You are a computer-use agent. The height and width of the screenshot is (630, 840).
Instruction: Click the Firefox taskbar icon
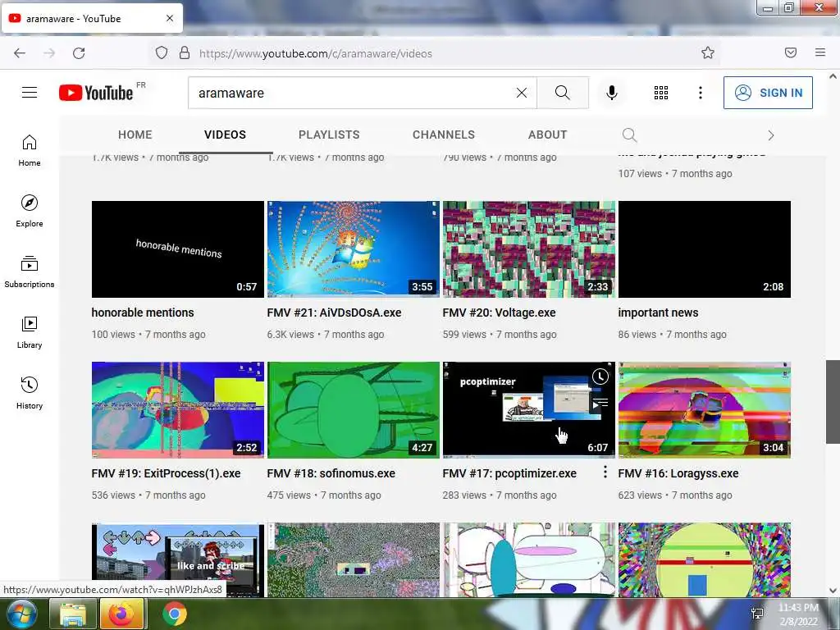click(121, 614)
